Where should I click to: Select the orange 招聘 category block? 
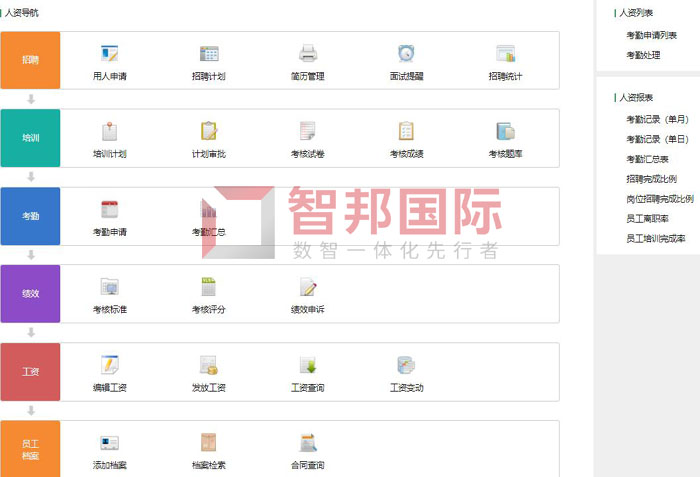tap(30, 59)
